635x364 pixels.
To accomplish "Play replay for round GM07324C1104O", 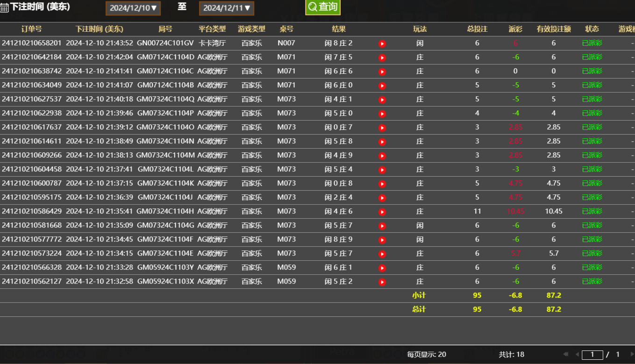I will [382, 128].
